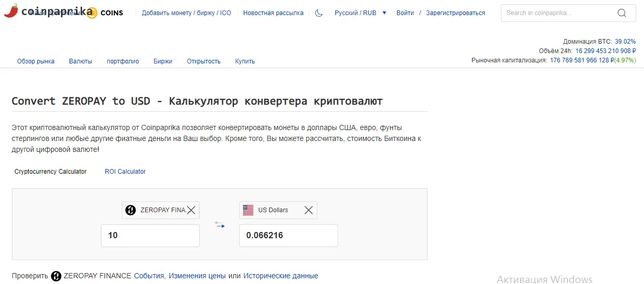Remove US Dollars with X icon

[308, 210]
